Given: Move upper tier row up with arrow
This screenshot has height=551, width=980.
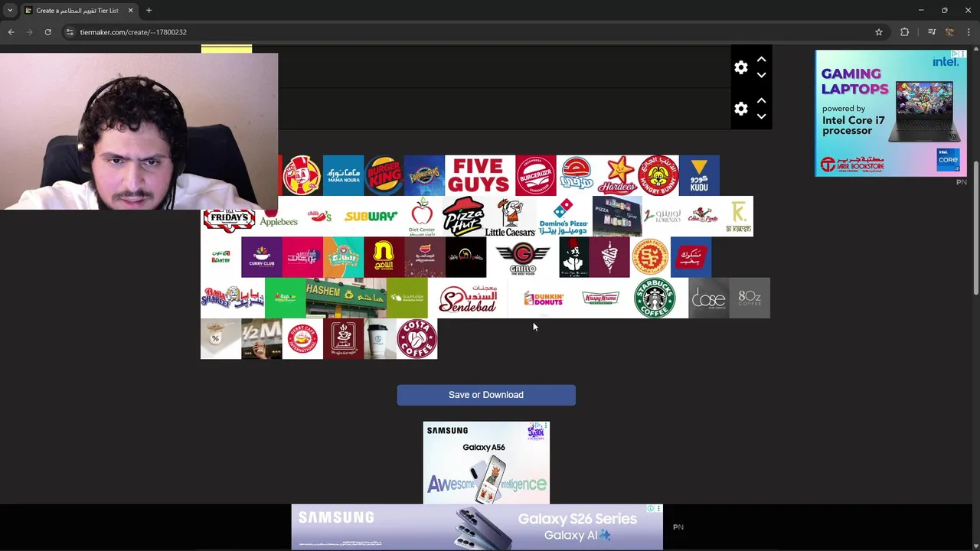Looking at the screenshot, I should tap(761, 59).
